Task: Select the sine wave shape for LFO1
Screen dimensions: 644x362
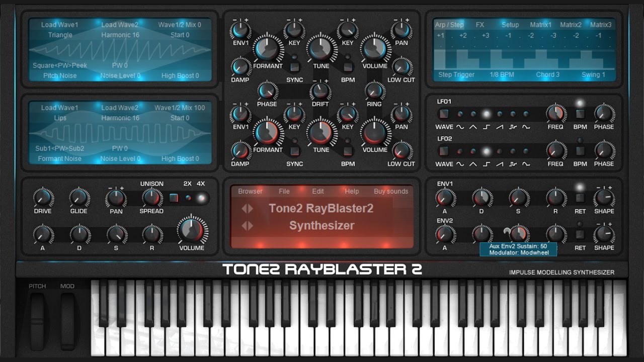Action: 460,114
